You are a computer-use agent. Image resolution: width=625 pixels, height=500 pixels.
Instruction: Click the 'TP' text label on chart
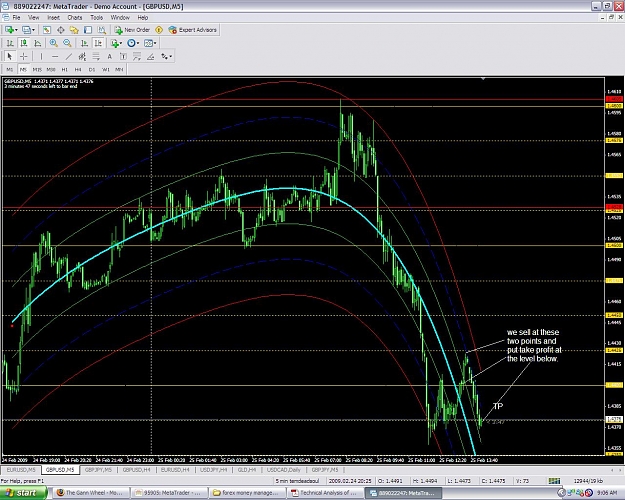coord(498,406)
